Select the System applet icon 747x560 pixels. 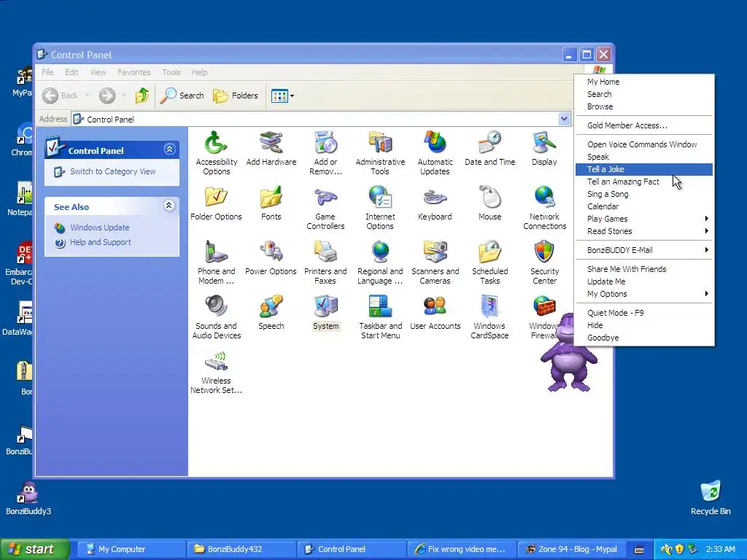[x=326, y=312]
